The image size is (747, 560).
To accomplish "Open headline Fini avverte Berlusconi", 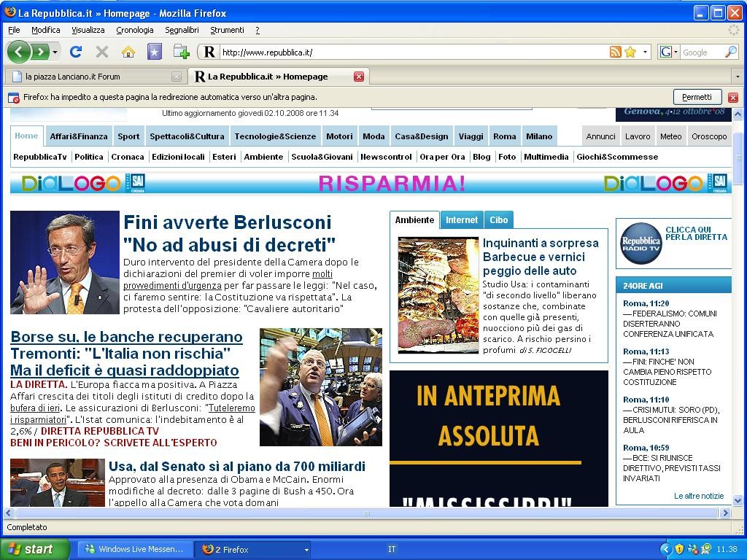I will click(228, 233).
